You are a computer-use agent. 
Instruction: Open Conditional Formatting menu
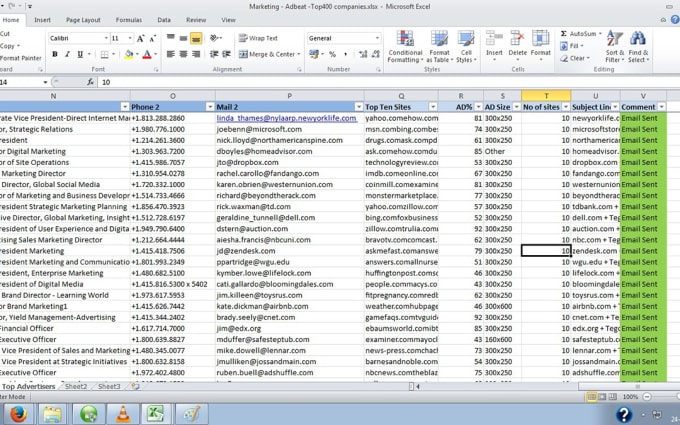click(x=405, y=47)
